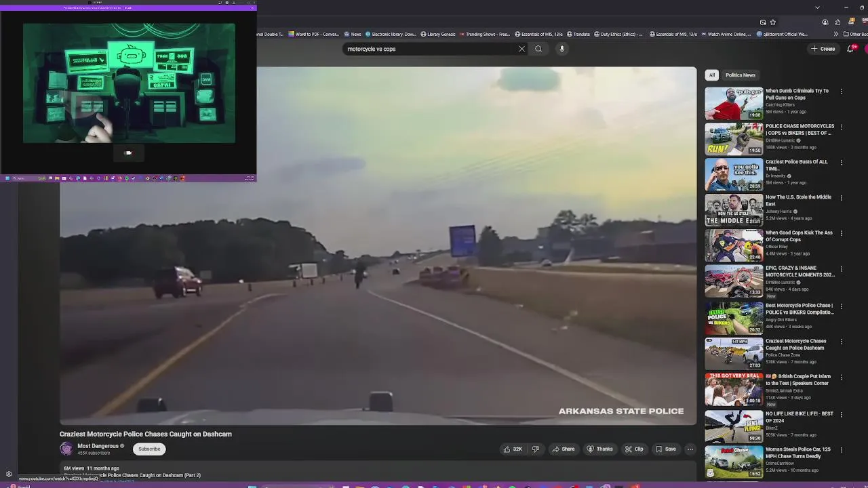Open the News bookmark
This screenshot has width=868, height=488.
click(353, 34)
